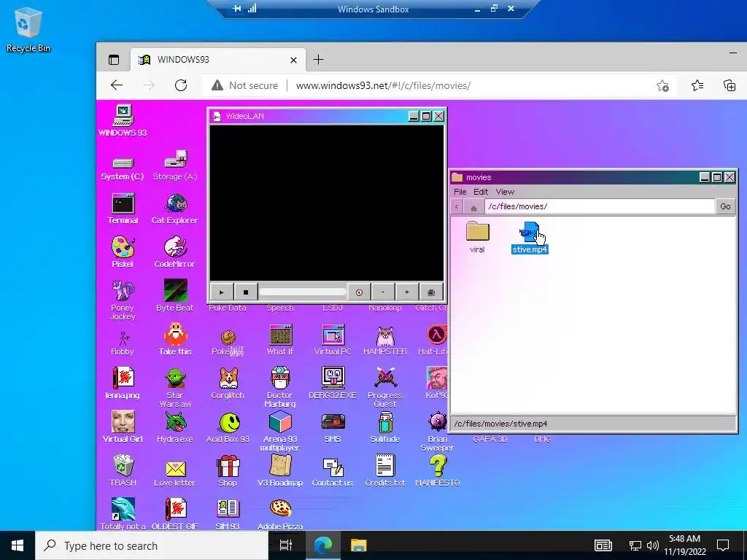The image size is (747, 560).
Task: Launch Poney Jockey icon
Action: click(x=123, y=291)
